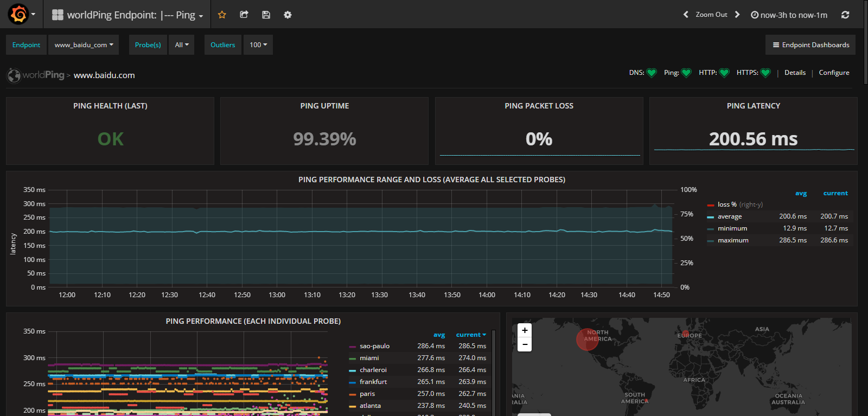Toggle sao-paulo probe series
Screen dimensions: 868x416
374,346
